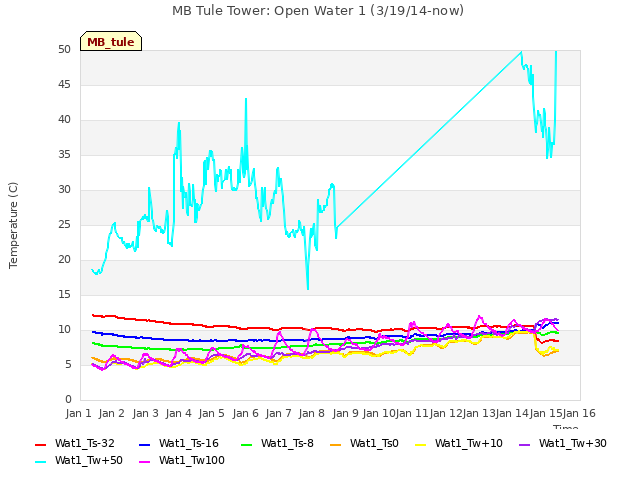
Task: Select the Wat1_Tw+30 legend label
Action: (573, 443)
